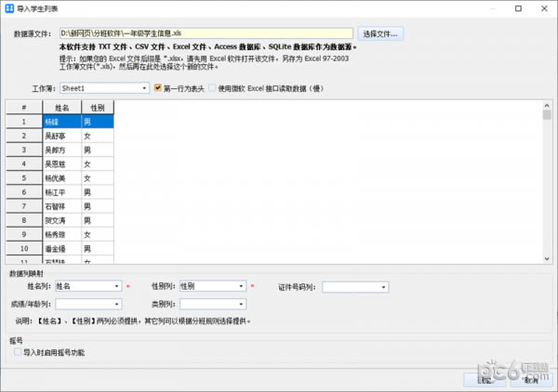Click the 性别 column header

[x=97, y=108]
